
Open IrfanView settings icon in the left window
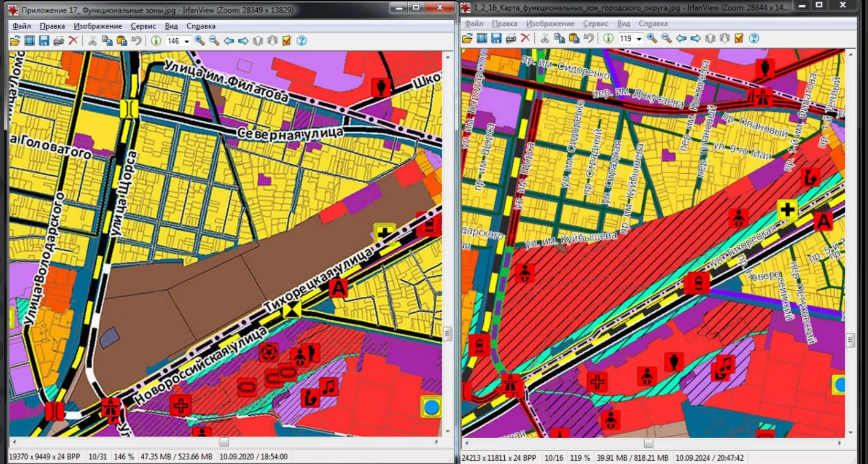pos(287,41)
